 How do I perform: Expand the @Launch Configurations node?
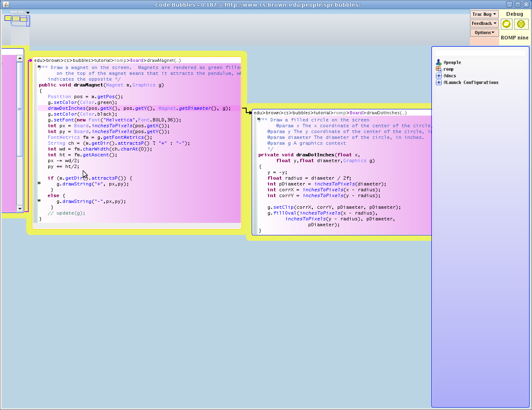(438, 82)
